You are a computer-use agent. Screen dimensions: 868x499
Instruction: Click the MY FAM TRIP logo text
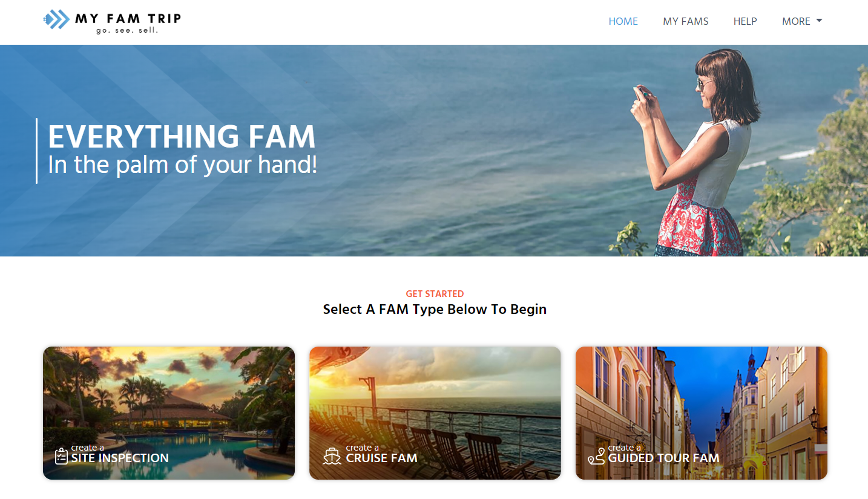pos(128,19)
